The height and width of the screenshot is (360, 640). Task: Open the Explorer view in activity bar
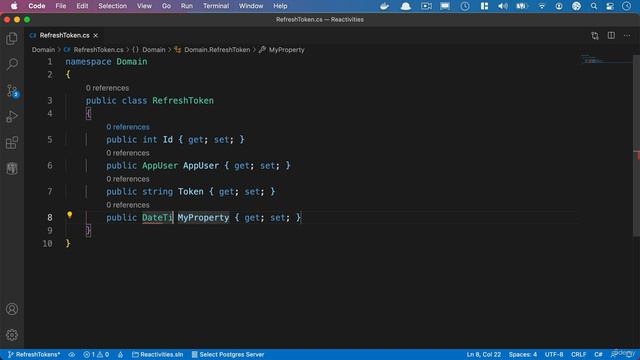pos(12,38)
